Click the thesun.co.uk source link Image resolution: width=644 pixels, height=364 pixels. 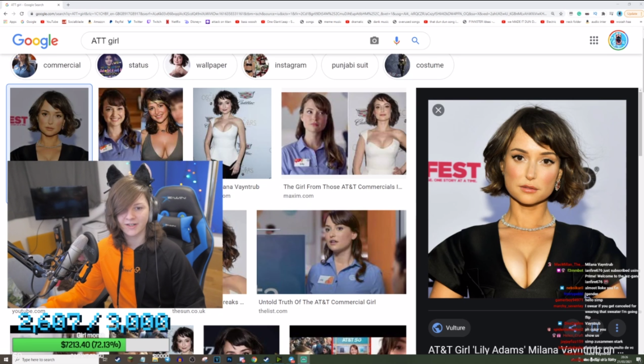189,311
